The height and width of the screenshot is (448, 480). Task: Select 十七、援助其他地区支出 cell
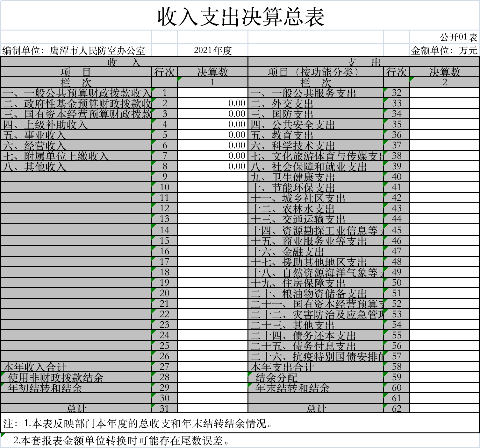[x=316, y=262]
